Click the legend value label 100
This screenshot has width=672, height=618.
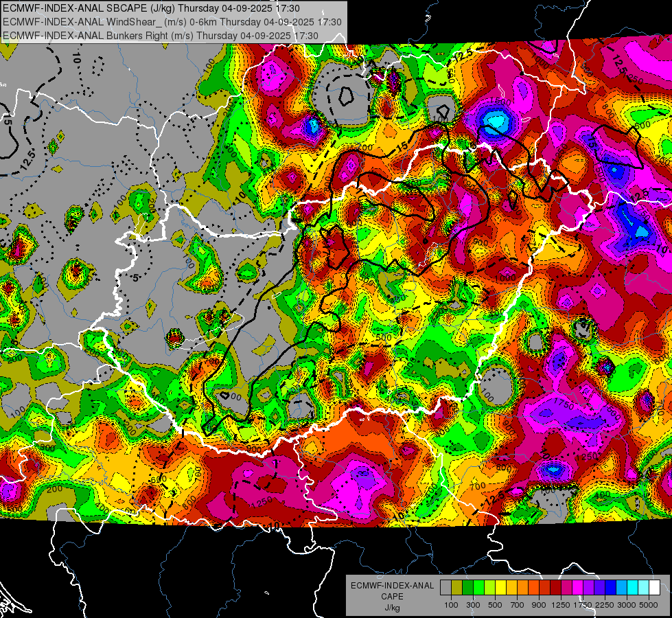pyautogui.click(x=451, y=605)
